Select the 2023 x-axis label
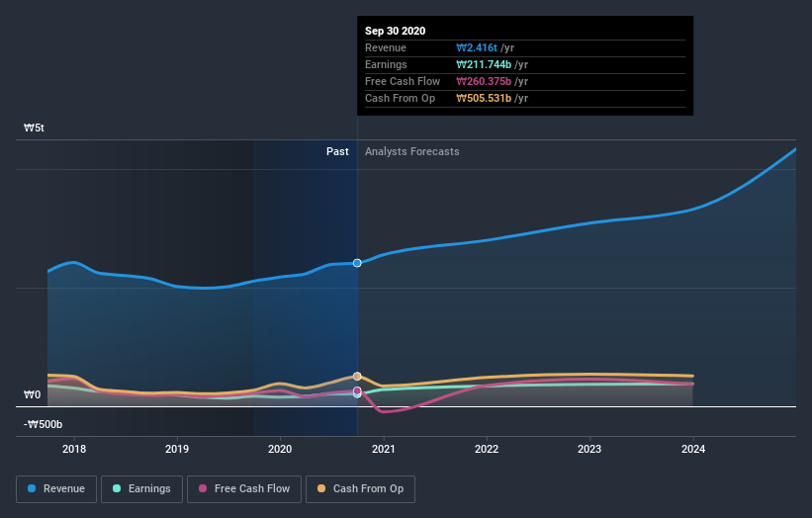Viewport: 812px width, 518px height. point(589,449)
